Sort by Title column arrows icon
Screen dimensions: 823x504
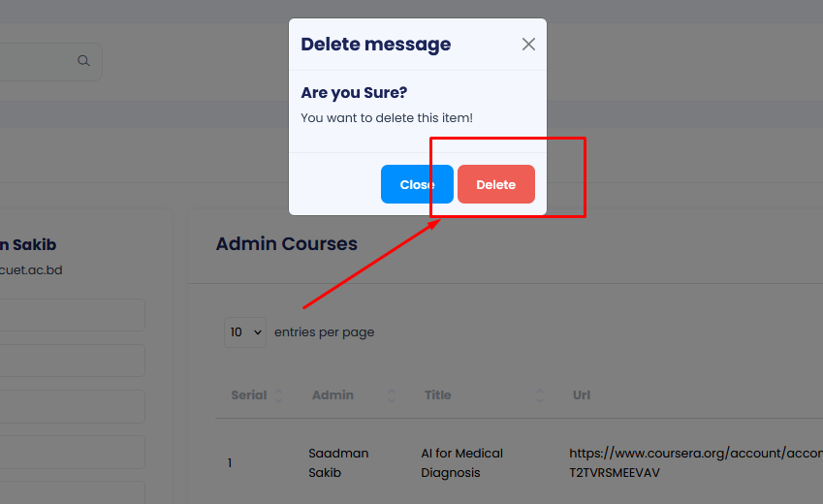click(x=539, y=395)
